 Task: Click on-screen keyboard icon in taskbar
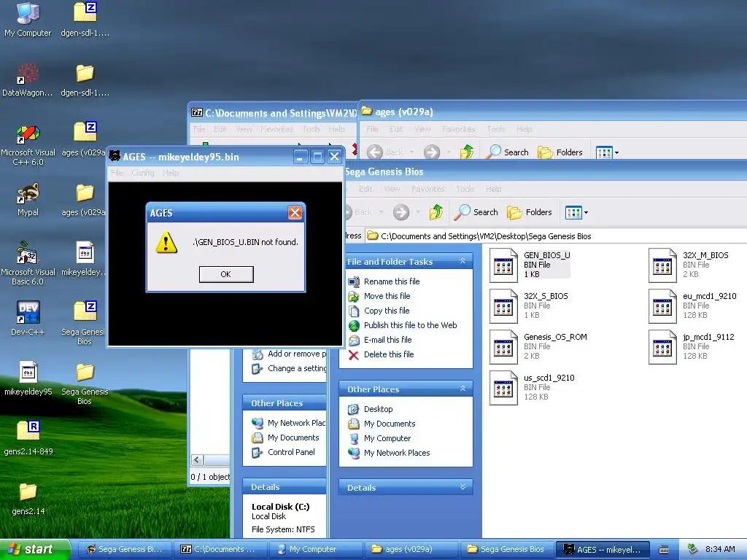pyautogui.click(x=663, y=550)
